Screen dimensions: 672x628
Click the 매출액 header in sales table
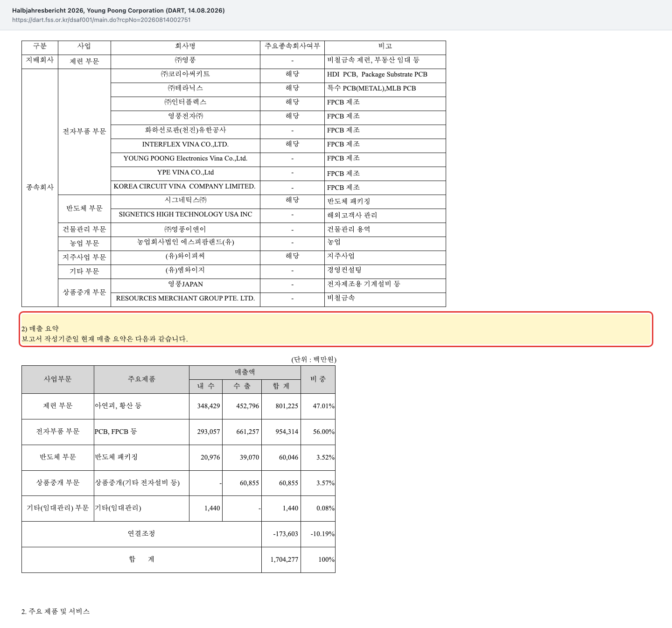tap(245, 372)
